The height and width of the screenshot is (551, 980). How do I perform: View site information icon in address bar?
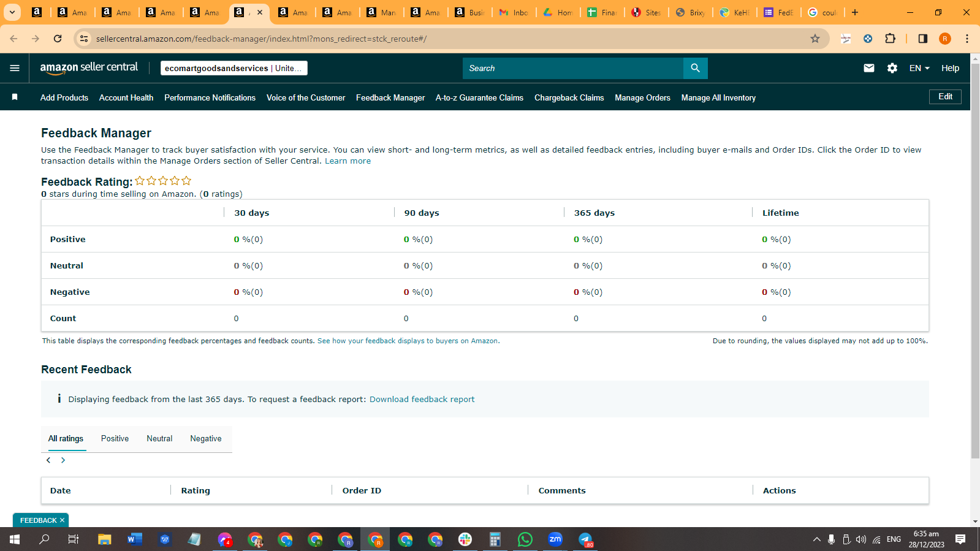tap(84, 39)
